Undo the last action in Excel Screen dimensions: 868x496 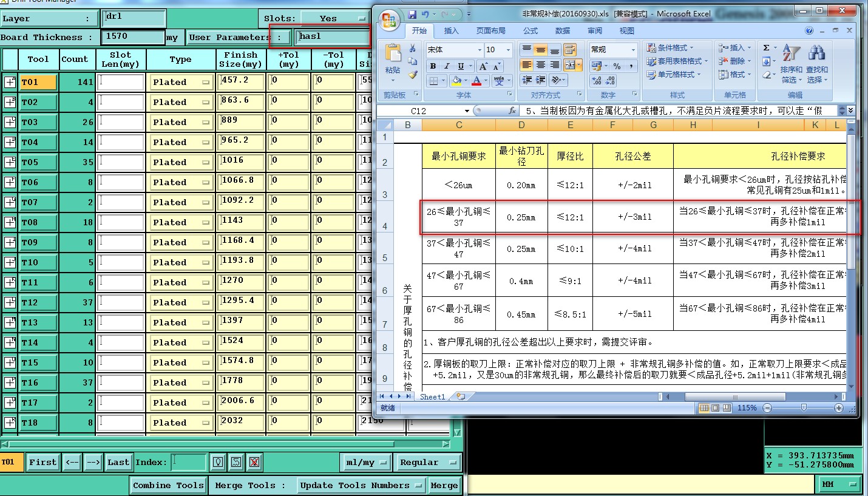coord(426,13)
